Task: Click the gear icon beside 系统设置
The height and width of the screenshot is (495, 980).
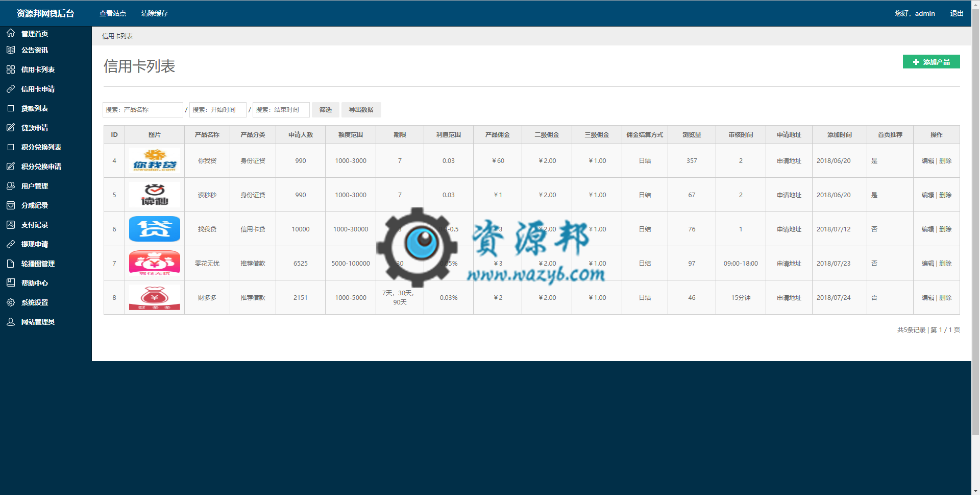Action: tap(11, 302)
